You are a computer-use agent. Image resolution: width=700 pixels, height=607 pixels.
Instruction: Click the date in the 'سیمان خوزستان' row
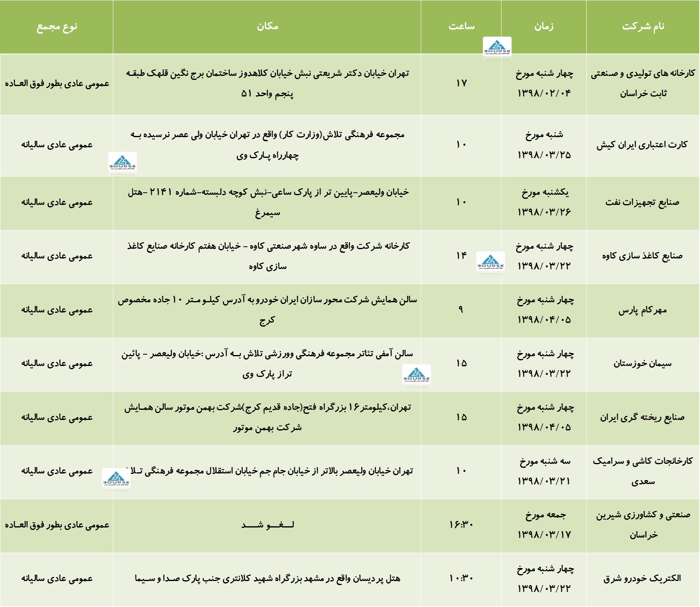(544, 364)
